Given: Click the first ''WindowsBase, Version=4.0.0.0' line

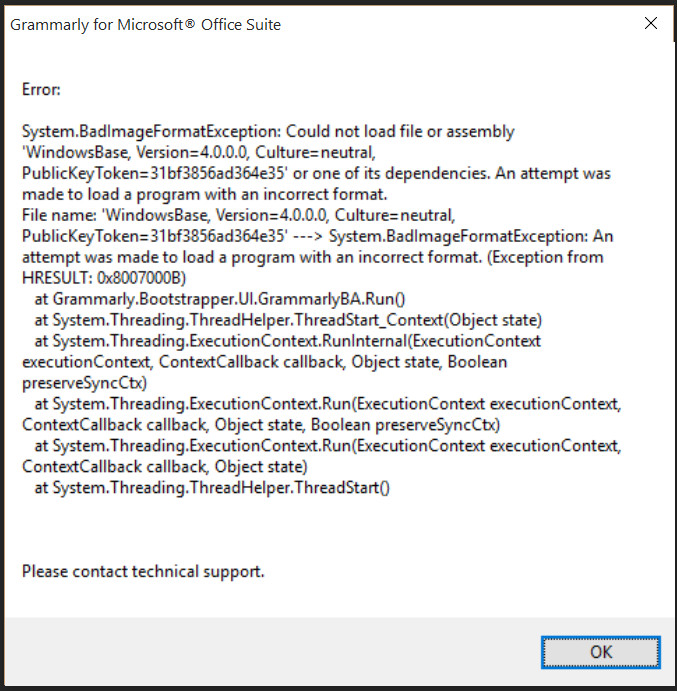Looking at the screenshot, I should [x=199, y=152].
